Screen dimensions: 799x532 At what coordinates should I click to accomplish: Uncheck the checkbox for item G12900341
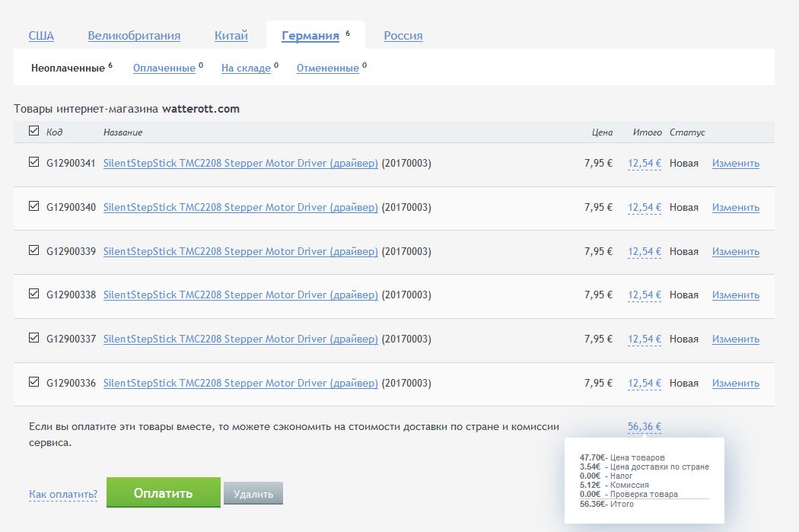pyautogui.click(x=33, y=162)
